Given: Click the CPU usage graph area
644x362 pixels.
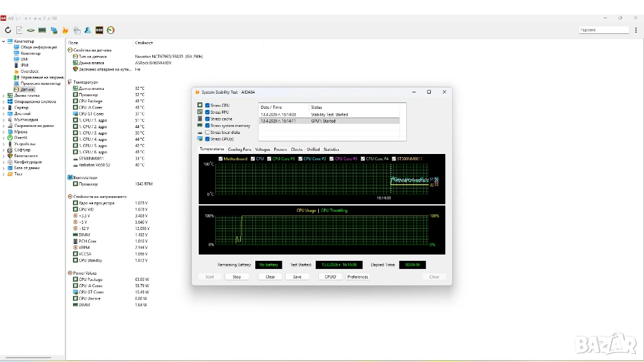Looking at the screenshot, I should [321, 231].
